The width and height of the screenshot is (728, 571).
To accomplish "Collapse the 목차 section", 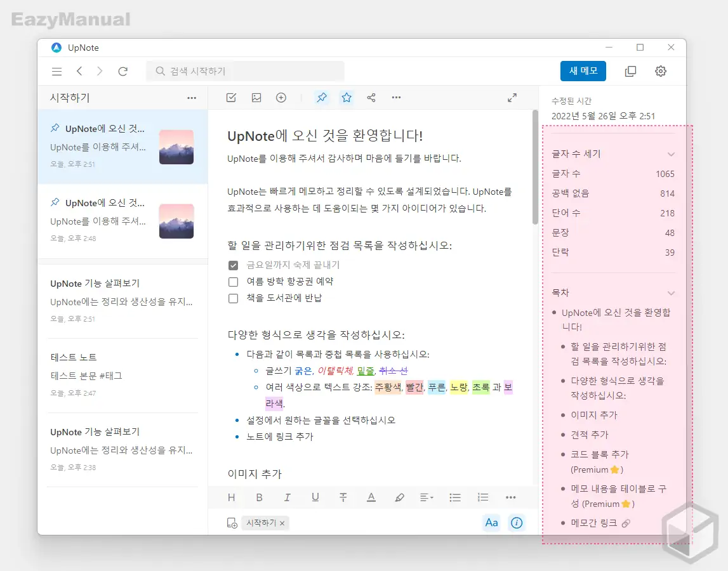I will (671, 293).
